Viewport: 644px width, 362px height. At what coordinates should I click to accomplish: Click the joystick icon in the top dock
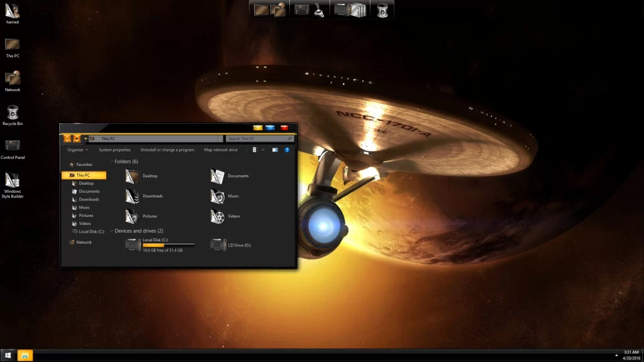pos(319,10)
